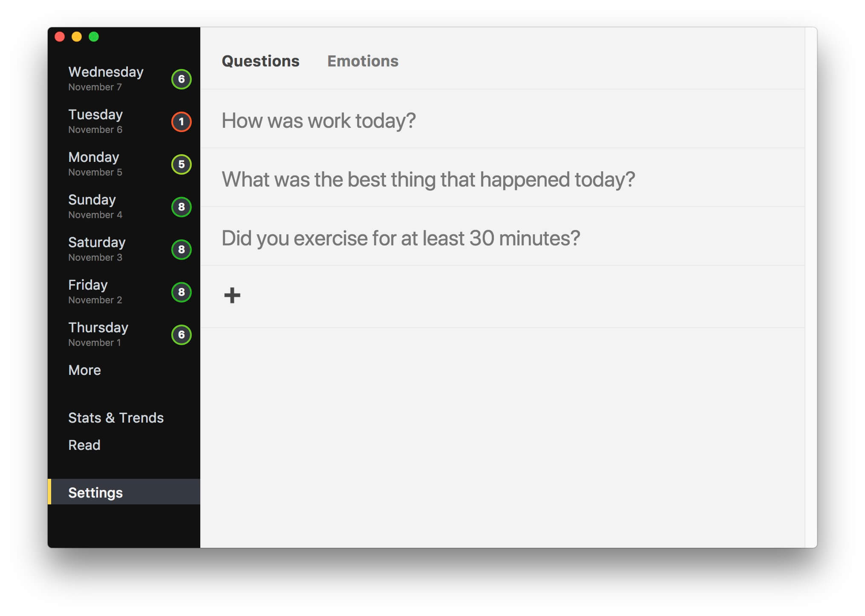Select the Questions tab
This screenshot has height=616, width=865.
(x=260, y=61)
